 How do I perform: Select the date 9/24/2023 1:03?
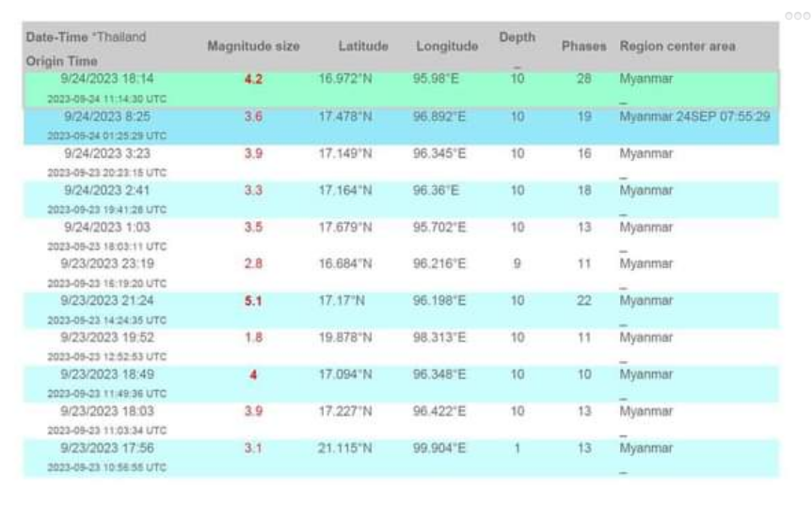pyautogui.click(x=107, y=228)
